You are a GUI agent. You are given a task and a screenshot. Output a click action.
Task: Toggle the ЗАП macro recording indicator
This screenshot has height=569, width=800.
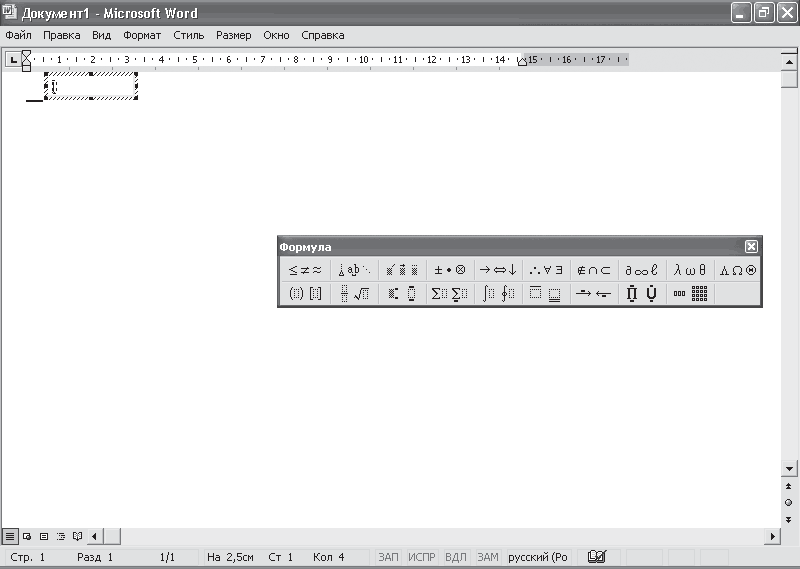pyautogui.click(x=388, y=557)
